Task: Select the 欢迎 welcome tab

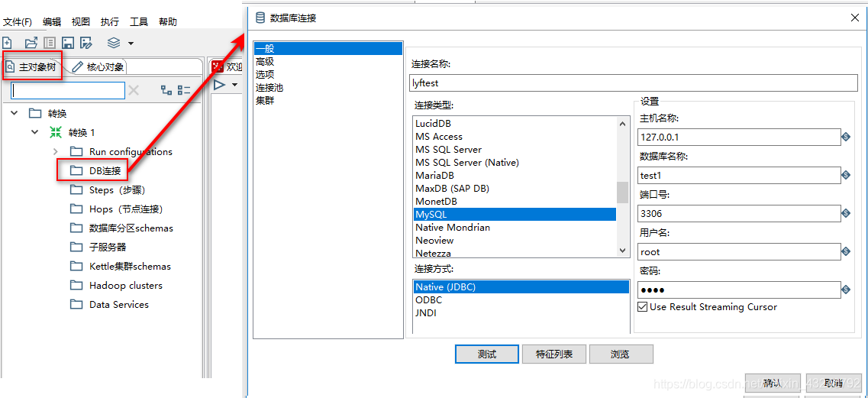Action: [227, 67]
